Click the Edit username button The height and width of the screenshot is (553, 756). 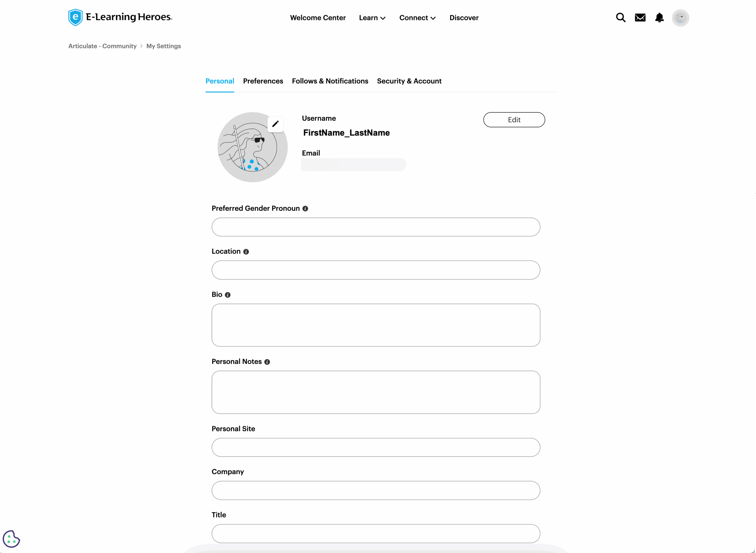click(x=514, y=120)
